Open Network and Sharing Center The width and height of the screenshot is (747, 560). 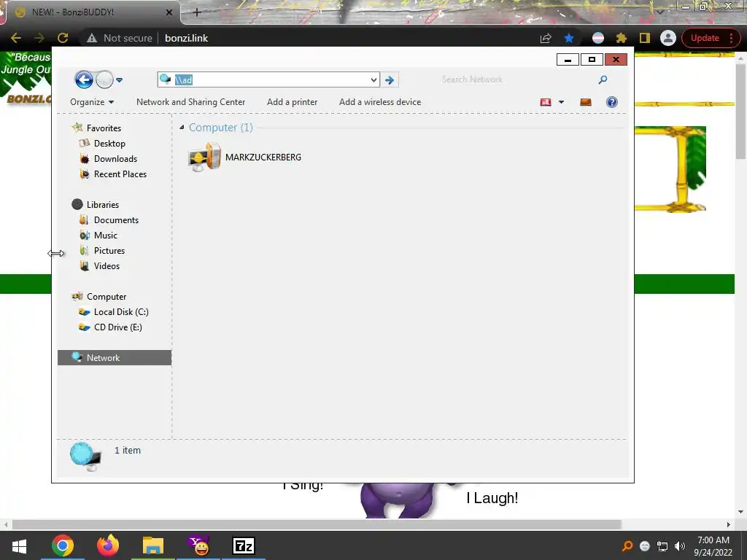[190, 102]
